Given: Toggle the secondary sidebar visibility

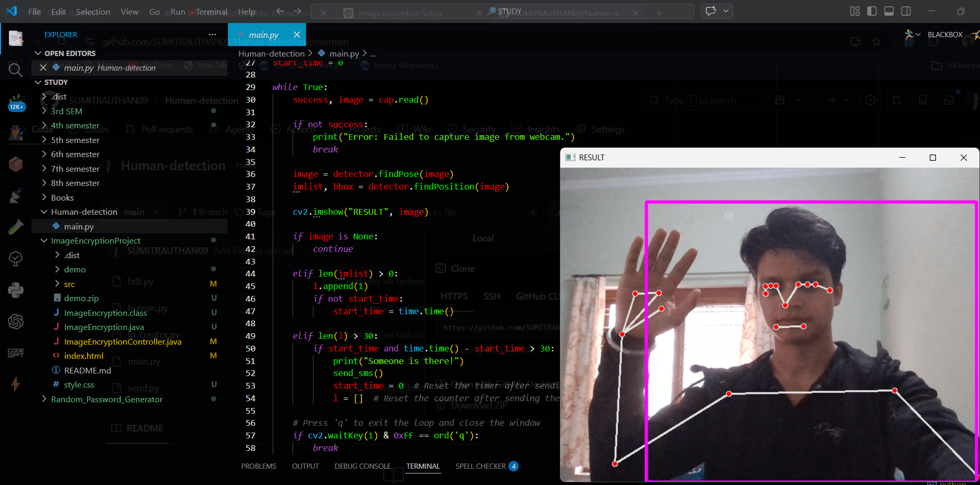Looking at the screenshot, I should coord(906,10).
